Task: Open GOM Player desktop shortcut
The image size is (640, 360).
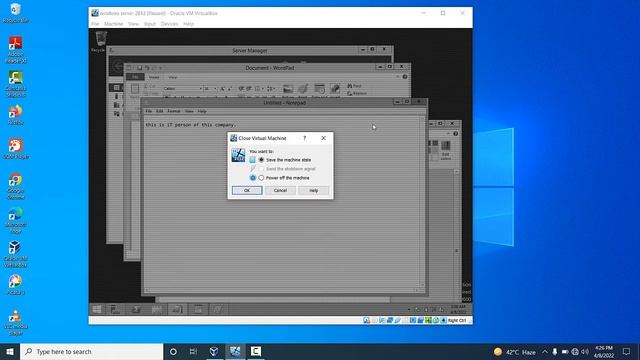Action: 16,149
